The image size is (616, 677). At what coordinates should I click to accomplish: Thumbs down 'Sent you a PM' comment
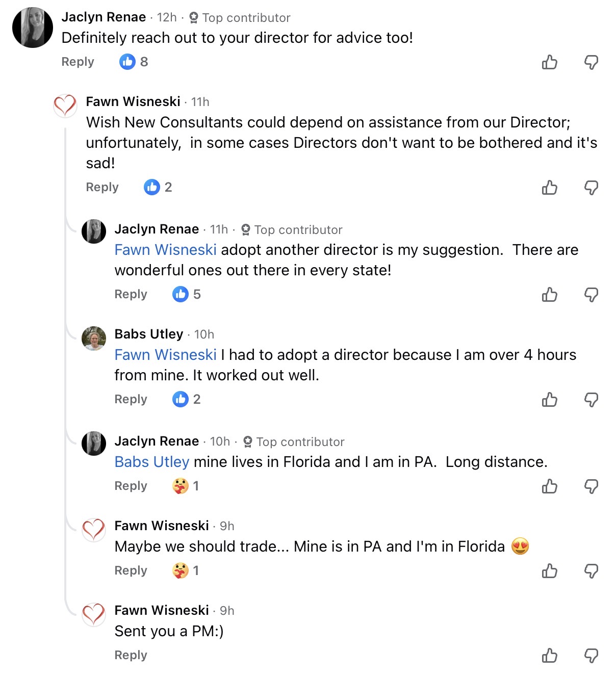[x=591, y=656]
